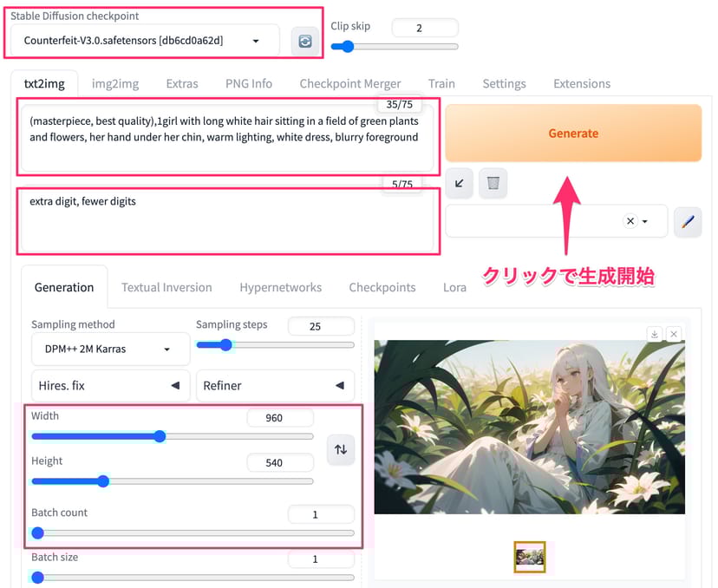The height and width of the screenshot is (588, 718).
Task: Click the trash icon to clear prompt
Action: (493, 183)
